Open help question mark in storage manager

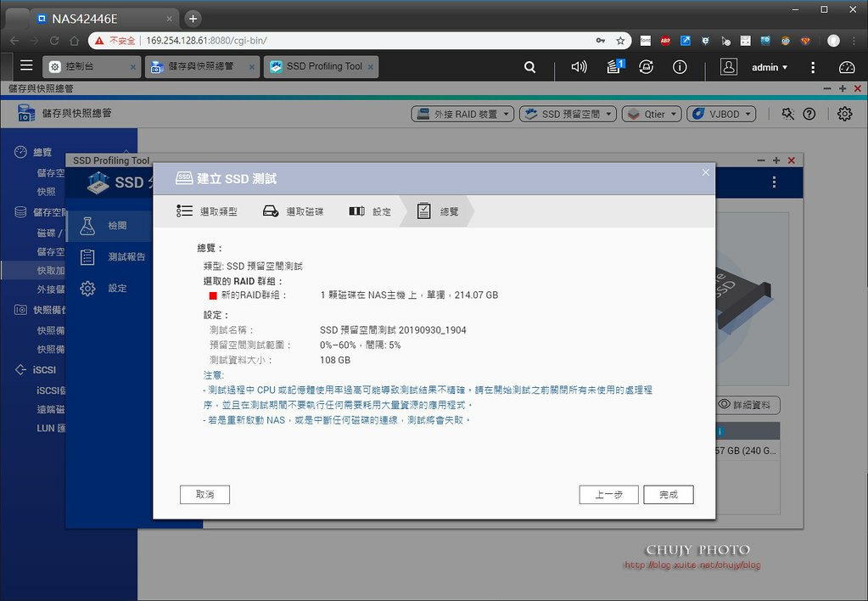(809, 114)
